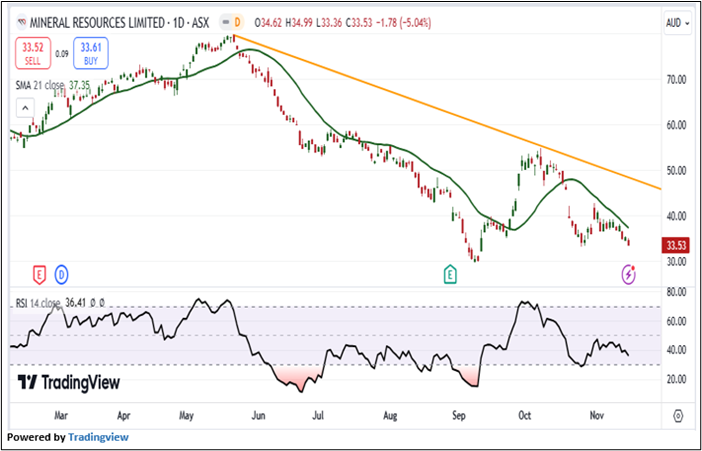Open the AUD currency dropdown
Image resolution: width=702 pixels, height=451 pixels.
677,23
